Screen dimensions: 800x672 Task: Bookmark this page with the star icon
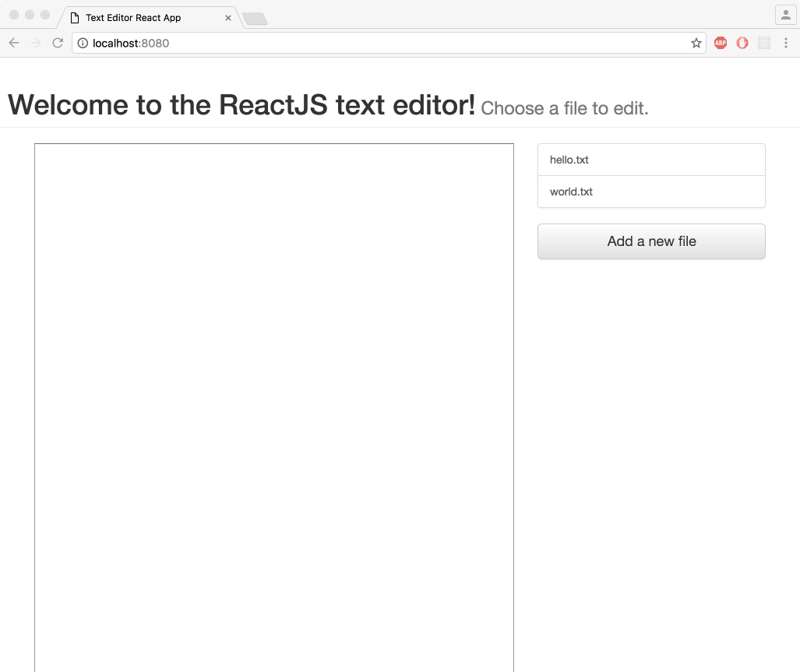pyautogui.click(x=696, y=44)
